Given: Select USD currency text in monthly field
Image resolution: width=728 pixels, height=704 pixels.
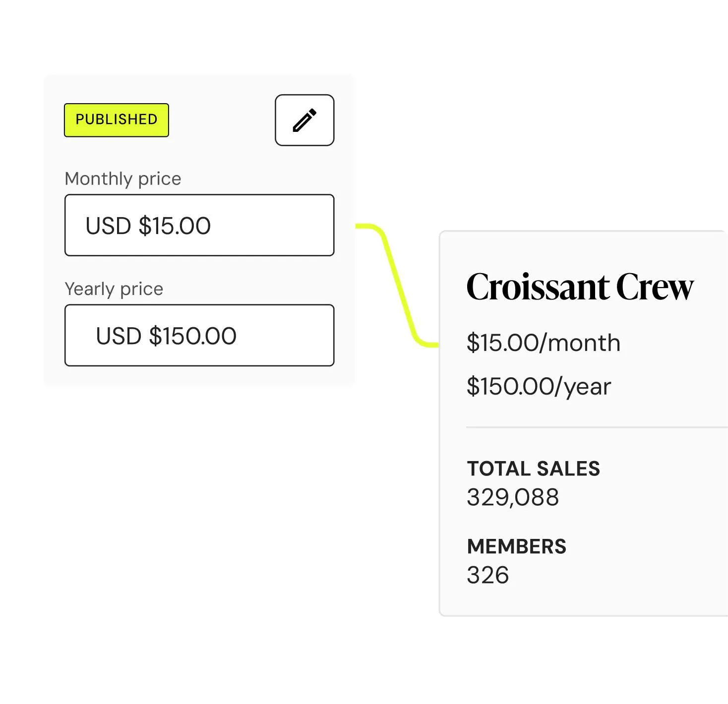Looking at the screenshot, I should (108, 226).
